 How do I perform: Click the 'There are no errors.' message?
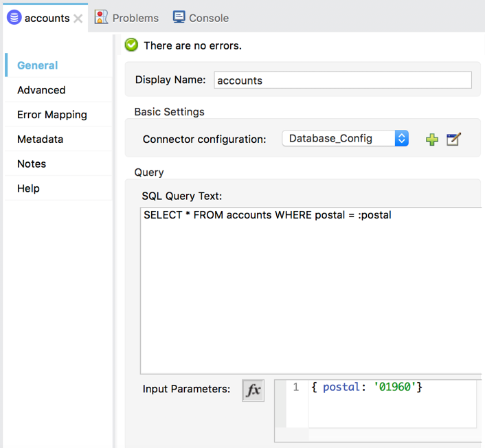(193, 46)
